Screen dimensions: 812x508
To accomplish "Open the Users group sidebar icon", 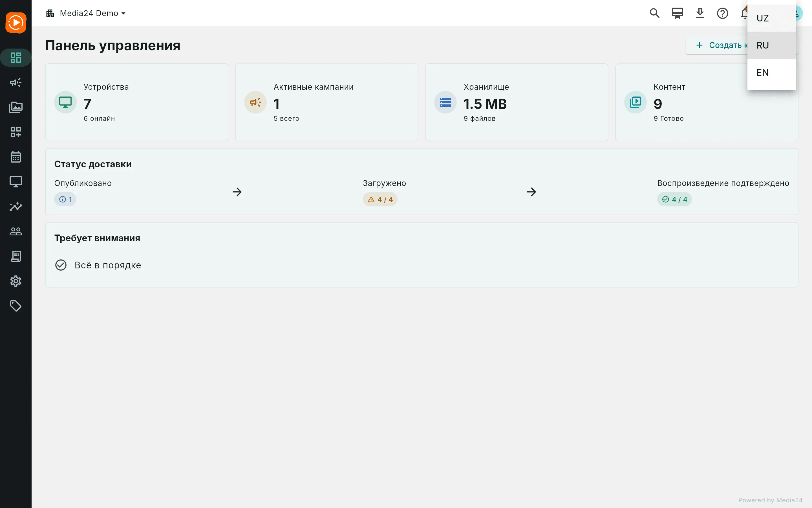I will [x=16, y=231].
